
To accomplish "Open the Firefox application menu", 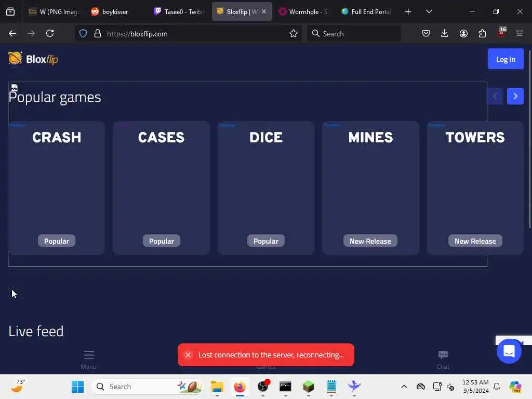I will (520, 33).
